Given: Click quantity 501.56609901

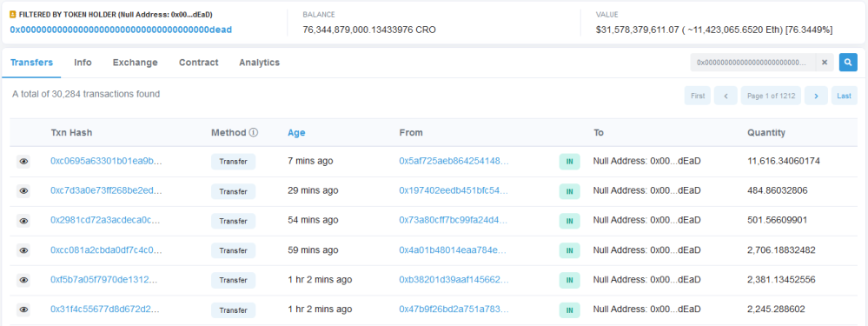Looking at the screenshot, I should point(778,220).
